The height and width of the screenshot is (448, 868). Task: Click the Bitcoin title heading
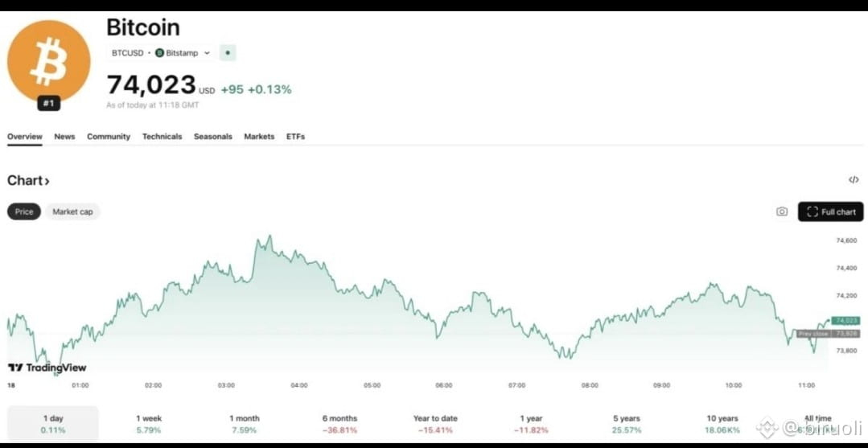pyautogui.click(x=143, y=27)
